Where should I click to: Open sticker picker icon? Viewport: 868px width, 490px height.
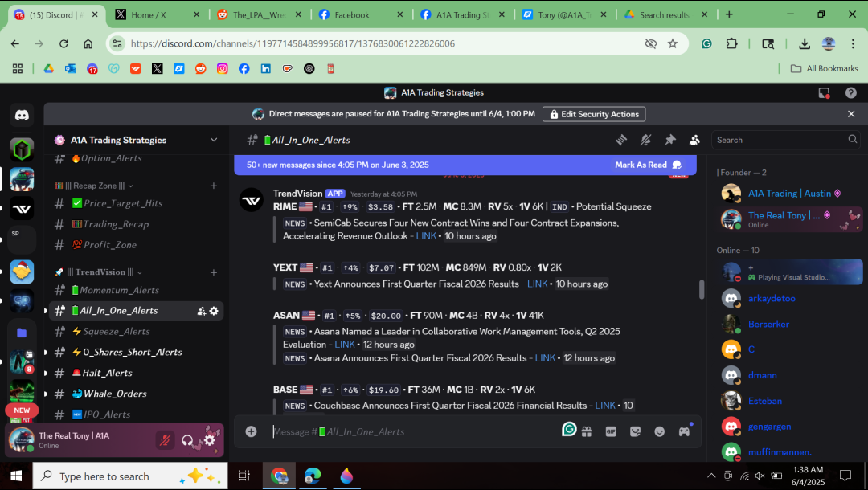635,431
